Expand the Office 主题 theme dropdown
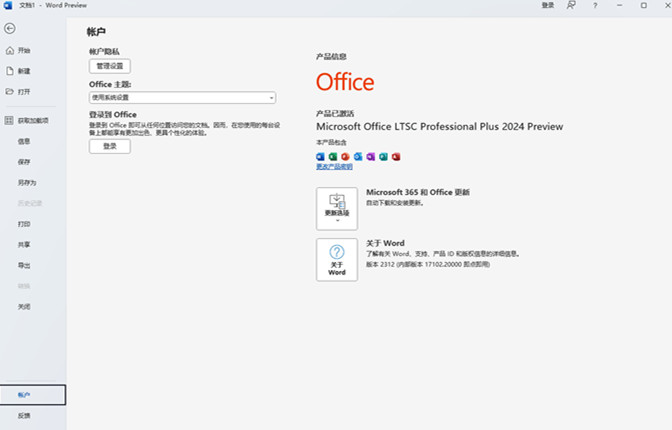Image resolution: width=672 pixels, height=430 pixels. pyautogui.click(x=183, y=97)
